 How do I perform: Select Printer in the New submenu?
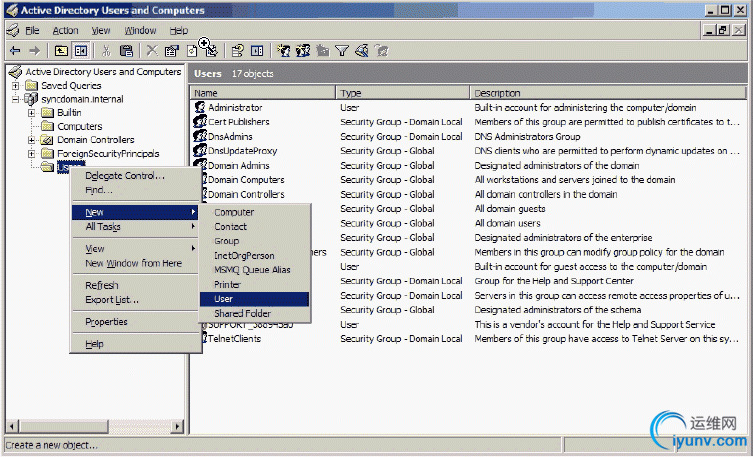click(x=255, y=284)
